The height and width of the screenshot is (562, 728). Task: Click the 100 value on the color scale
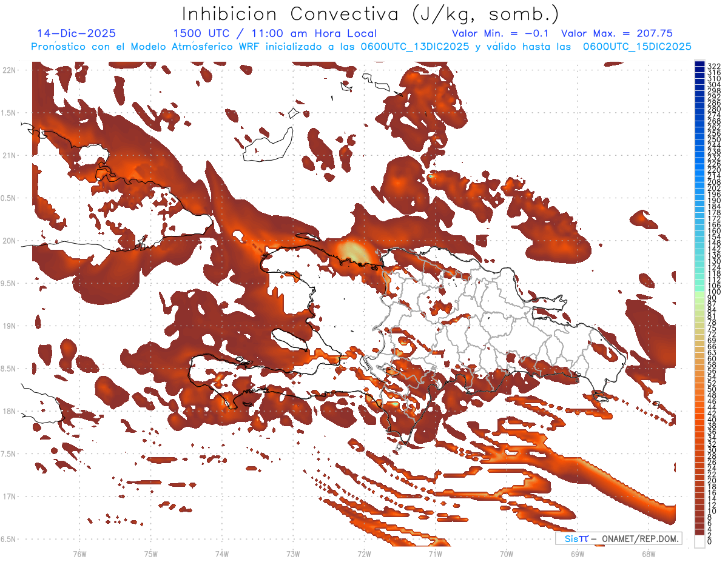coord(713,293)
